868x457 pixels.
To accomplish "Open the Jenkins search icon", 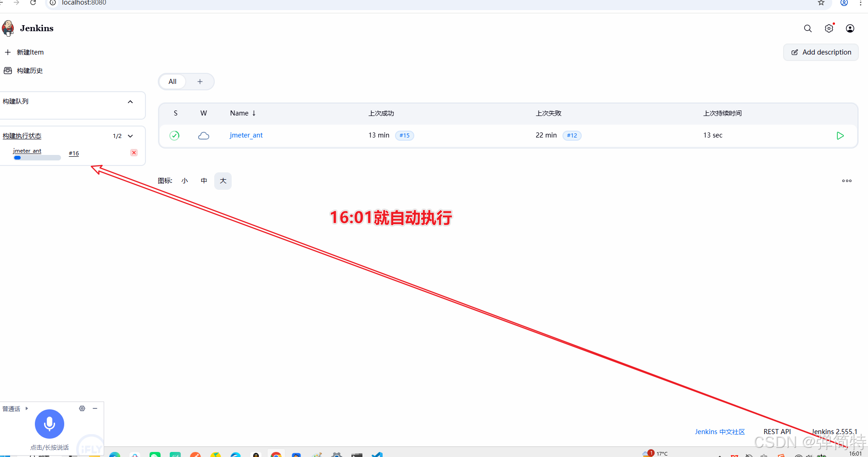I will (x=808, y=28).
